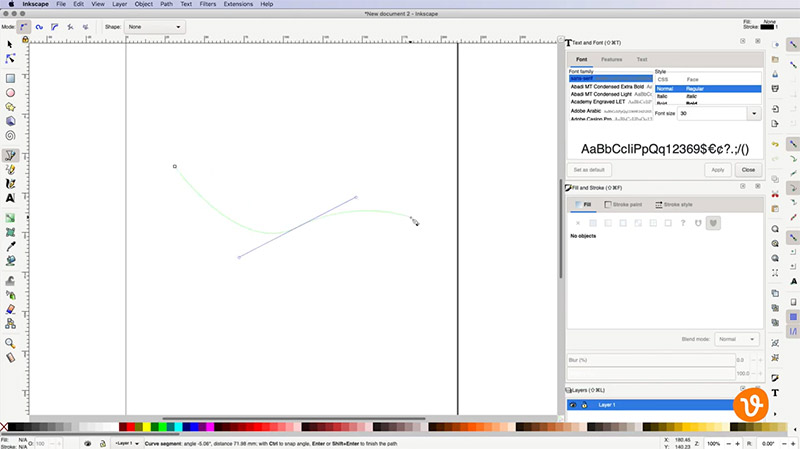The image size is (800, 449).
Task: Enable paraxial line segments mode
Action: pos(85,27)
